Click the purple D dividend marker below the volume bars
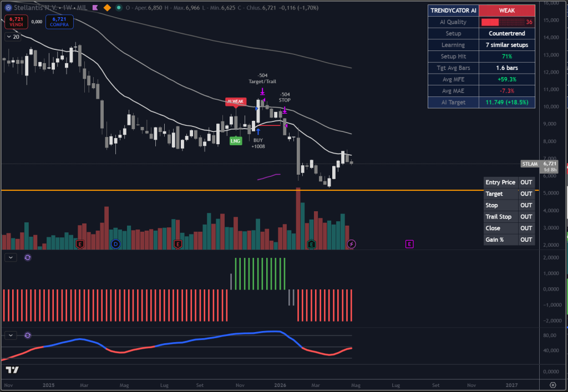This screenshot has height=392, width=568. tap(115, 244)
